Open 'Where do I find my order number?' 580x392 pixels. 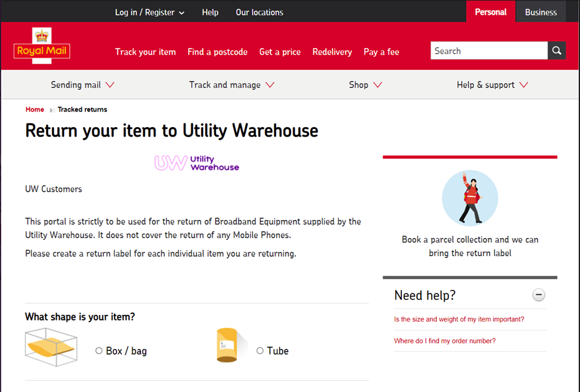pyautogui.click(x=445, y=341)
